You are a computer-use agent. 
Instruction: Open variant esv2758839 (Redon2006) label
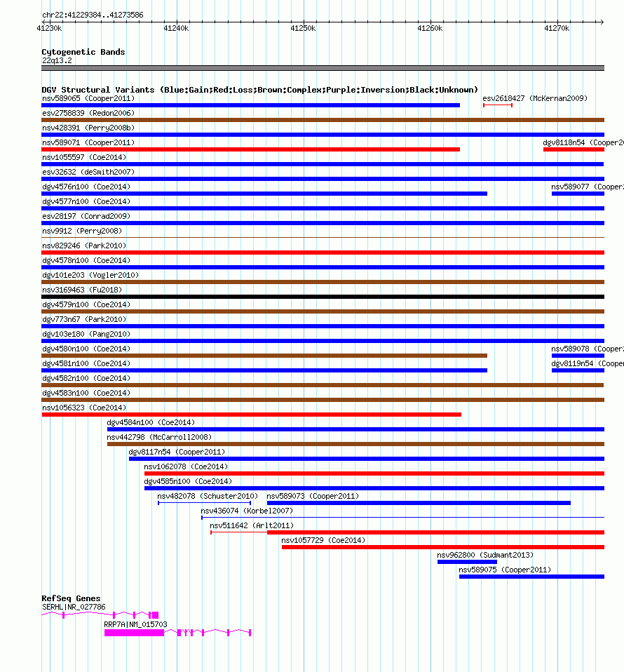[x=88, y=113]
